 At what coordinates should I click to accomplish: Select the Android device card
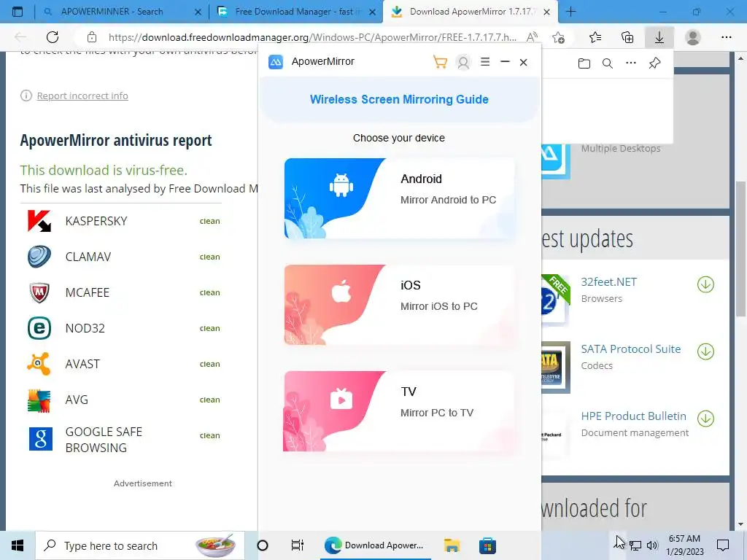400,198
